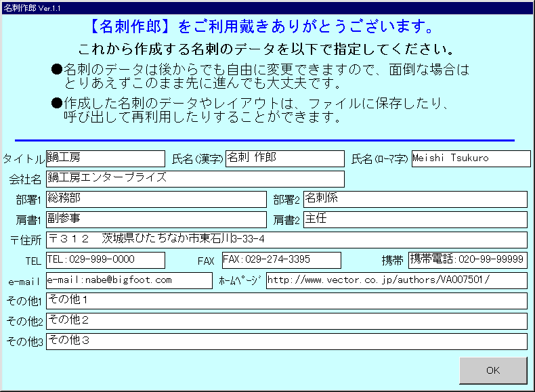Click the 肩書1 field with 副参事

pyautogui.click(x=156, y=219)
